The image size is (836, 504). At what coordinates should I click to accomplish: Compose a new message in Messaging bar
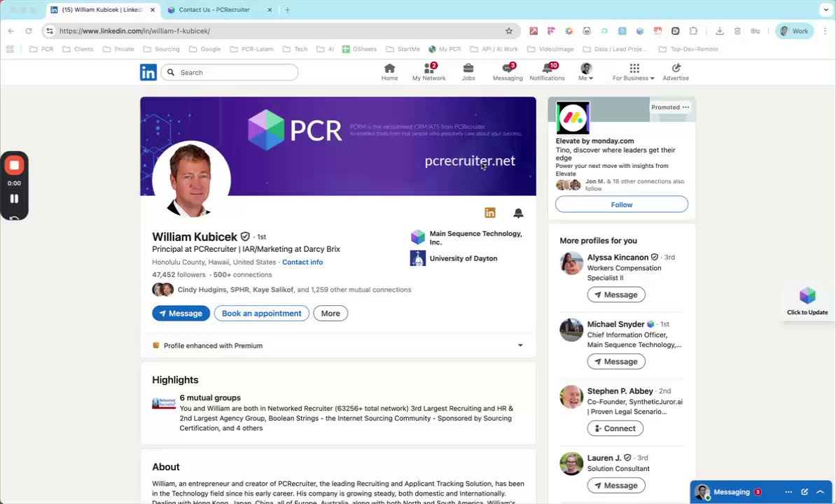pyautogui.click(x=804, y=491)
